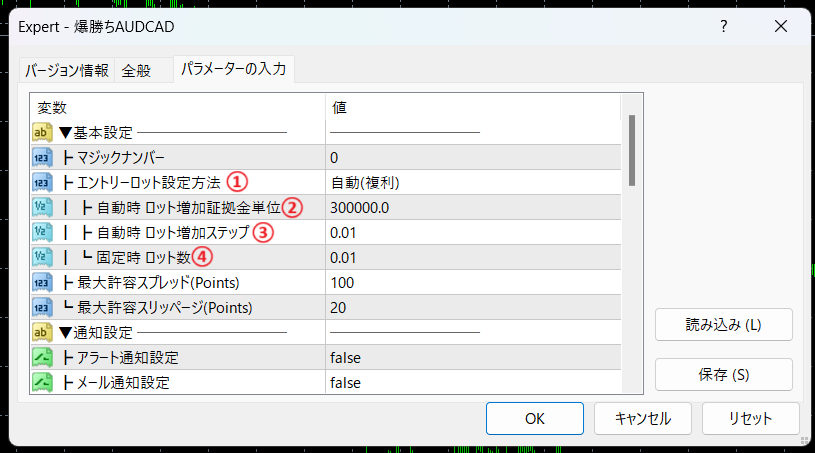Viewport: 815px width, 453px height.
Task: Click the icon next to アラート通知設定
Action: click(42, 357)
